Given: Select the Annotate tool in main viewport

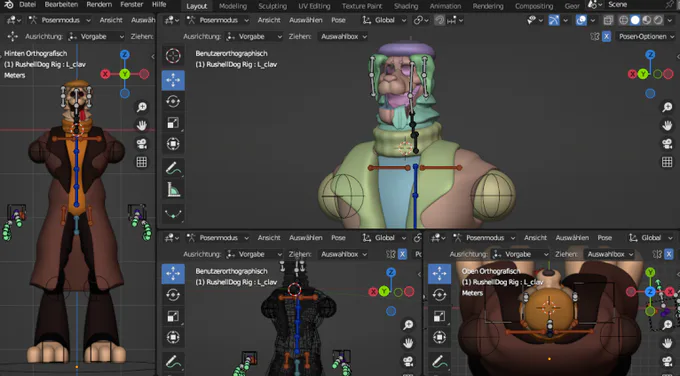Looking at the screenshot, I should [x=173, y=168].
